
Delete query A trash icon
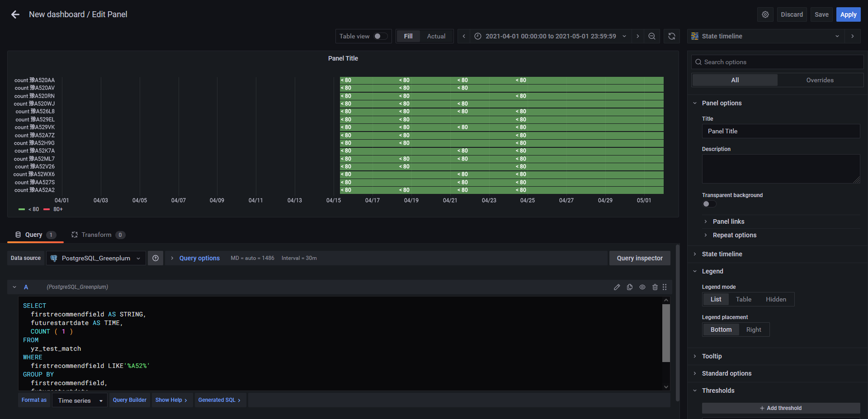(x=655, y=287)
